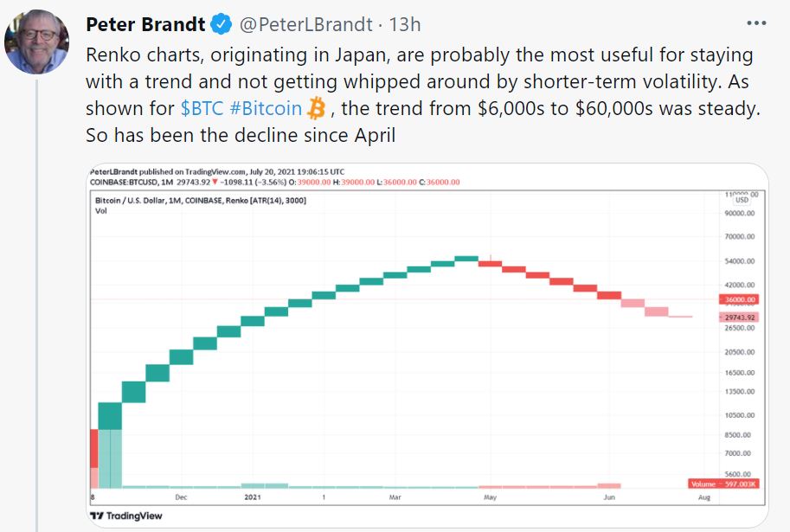The width and height of the screenshot is (790, 532).
Task: Open the $BTC cashtag link
Action: [204, 109]
